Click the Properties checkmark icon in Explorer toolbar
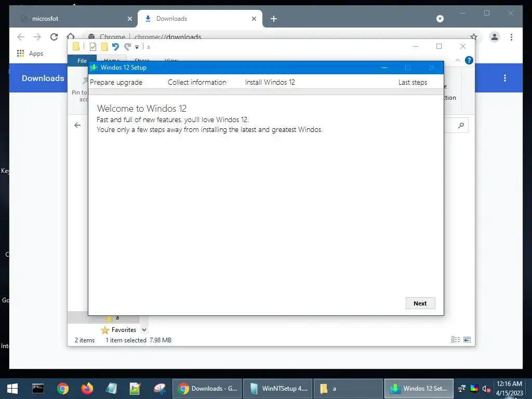This screenshot has width=532, height=399. 92,47
